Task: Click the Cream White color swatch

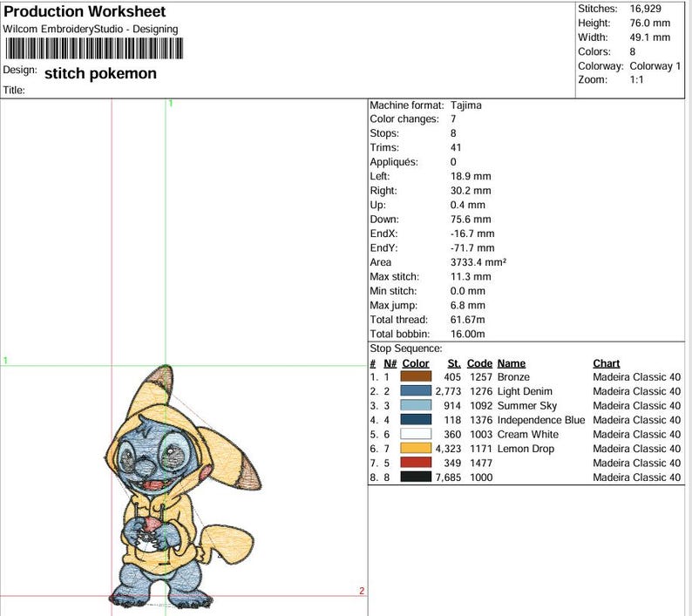Action: pos(416,434)
